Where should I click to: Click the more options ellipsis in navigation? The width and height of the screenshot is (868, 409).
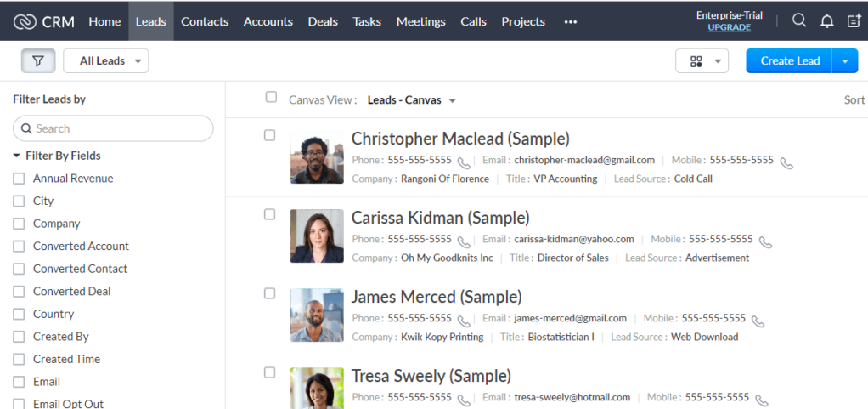click(571, 21)
